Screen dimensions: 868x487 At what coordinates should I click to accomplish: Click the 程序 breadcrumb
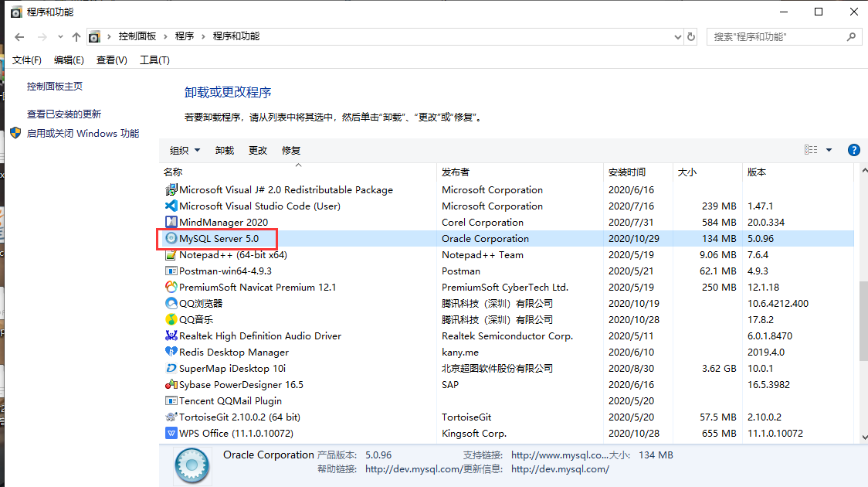coord(185,36)
